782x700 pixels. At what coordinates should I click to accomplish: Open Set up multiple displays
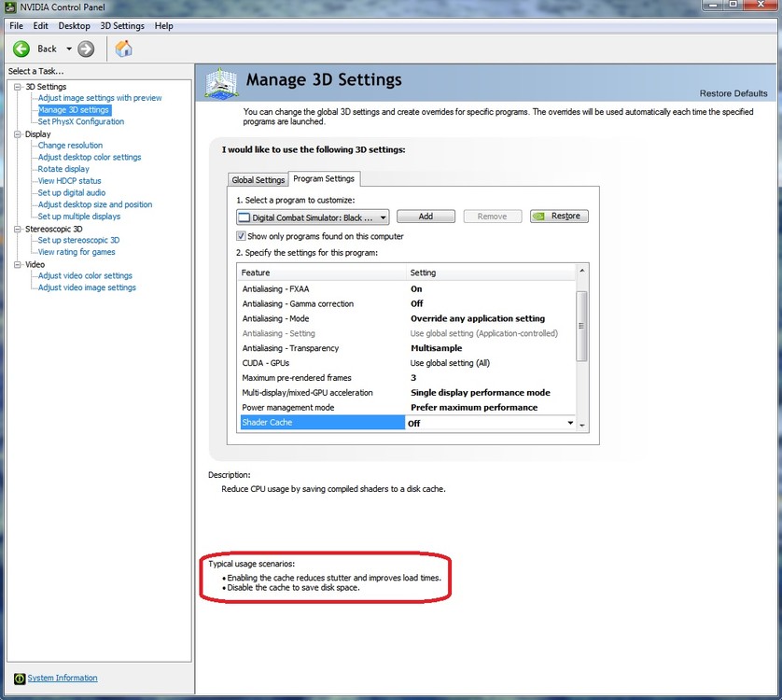[x=78, y=217]
